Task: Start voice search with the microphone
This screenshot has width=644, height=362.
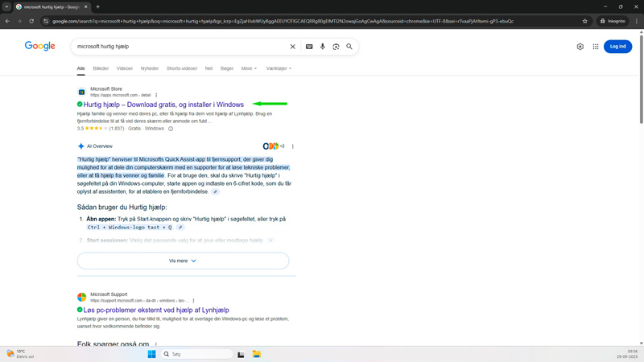Action: click(323, 47)
